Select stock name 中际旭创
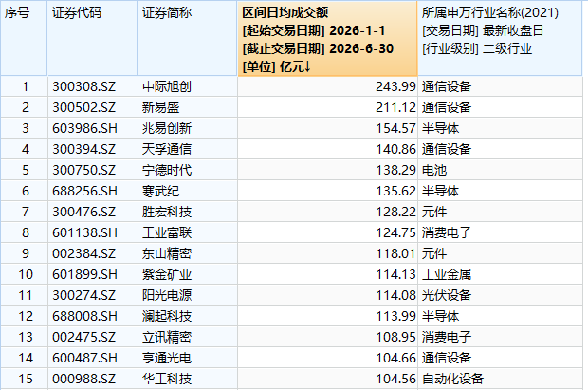 167,86
